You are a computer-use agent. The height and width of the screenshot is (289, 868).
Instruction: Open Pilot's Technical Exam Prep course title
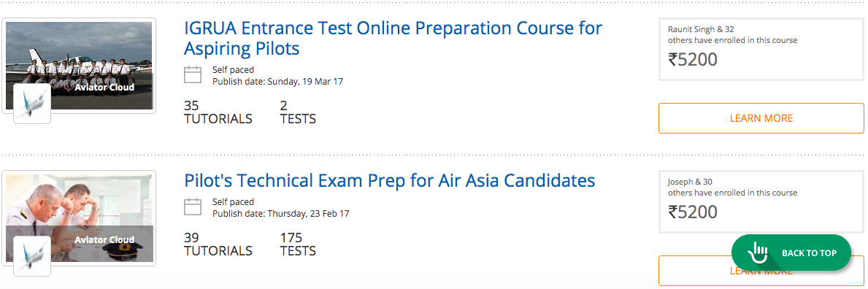pos(390,180)
